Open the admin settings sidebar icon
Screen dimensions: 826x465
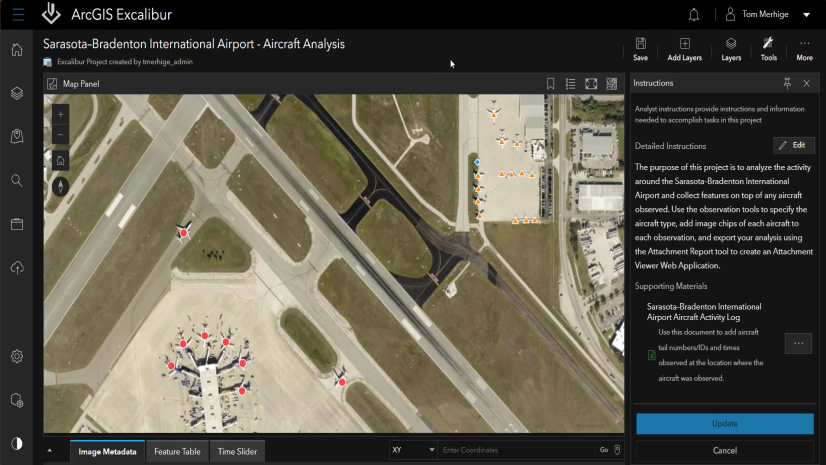[17, 400]
